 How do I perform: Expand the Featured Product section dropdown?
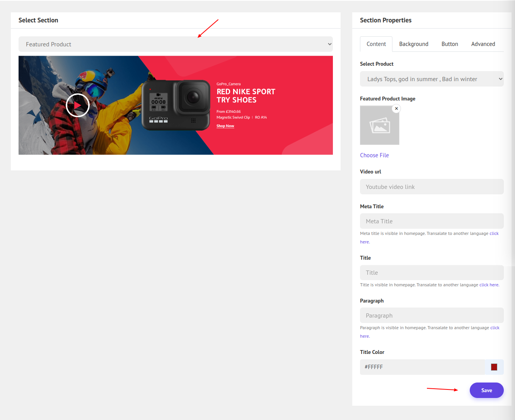(x=176, y=44)
